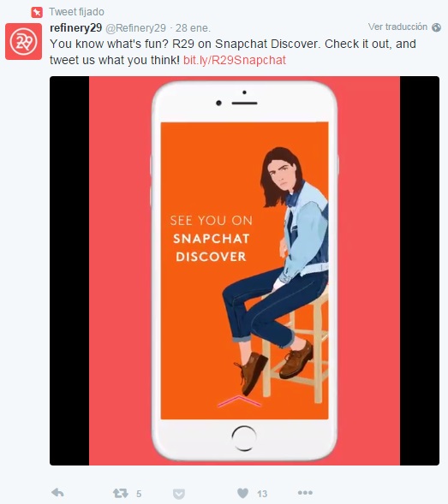Click the pinned tweet pin icon
The image size is (448, 504).
pos(37,13)
